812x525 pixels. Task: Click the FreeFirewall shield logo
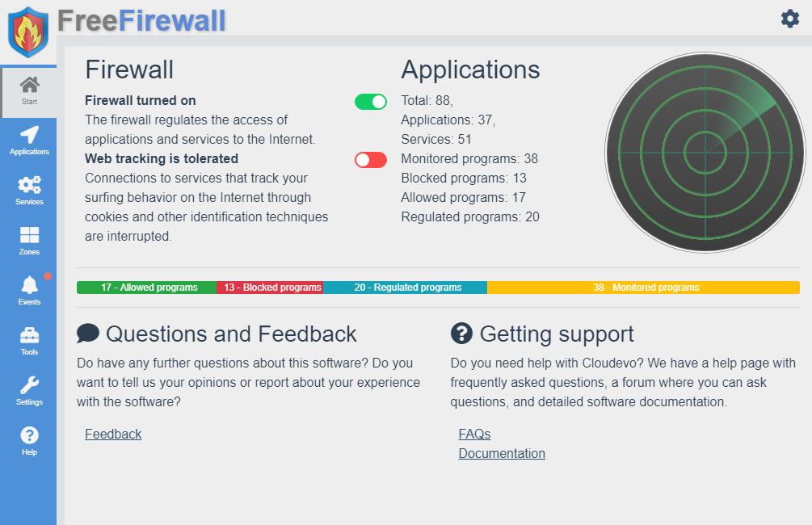(x=28, y=32)
